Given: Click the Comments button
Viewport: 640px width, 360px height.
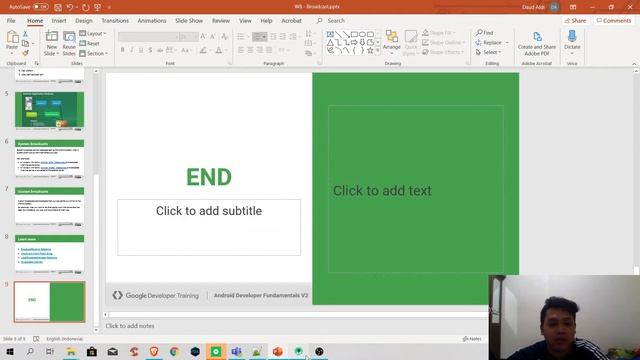Looking at the screenshot, I should (614, 20).
